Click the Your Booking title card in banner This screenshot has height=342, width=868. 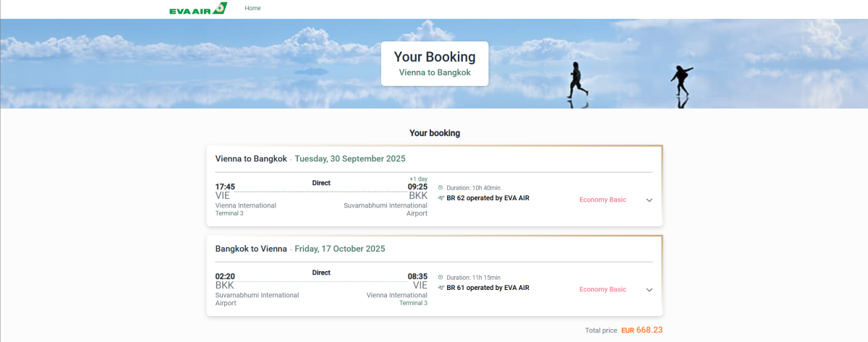pyautogui.click(x=435, y=63)
